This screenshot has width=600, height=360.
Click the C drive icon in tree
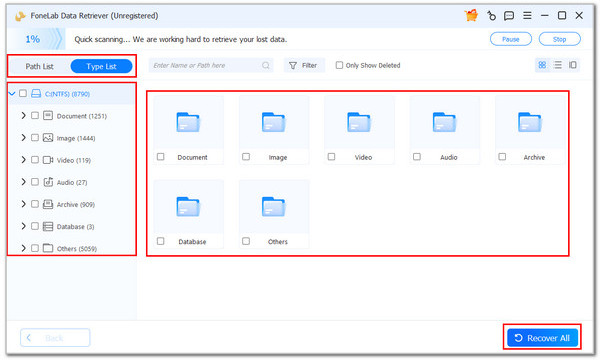pyautogui.click(x=36, y=93)
